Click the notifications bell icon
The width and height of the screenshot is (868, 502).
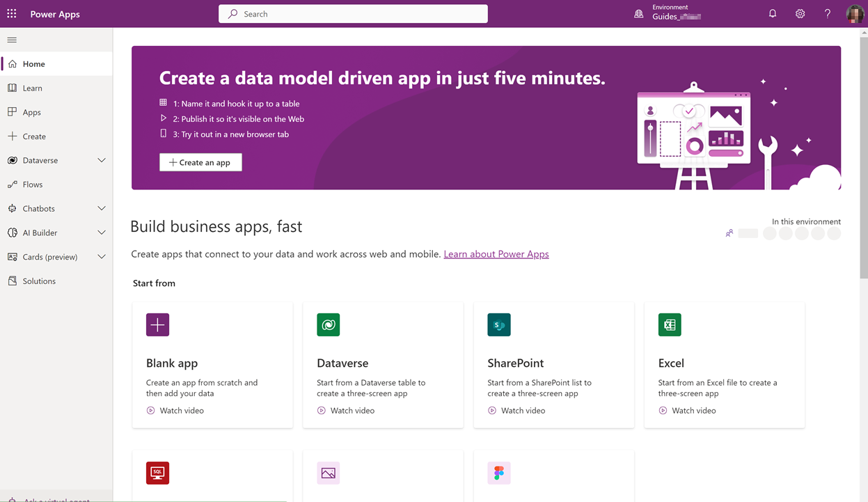[773, 14]
